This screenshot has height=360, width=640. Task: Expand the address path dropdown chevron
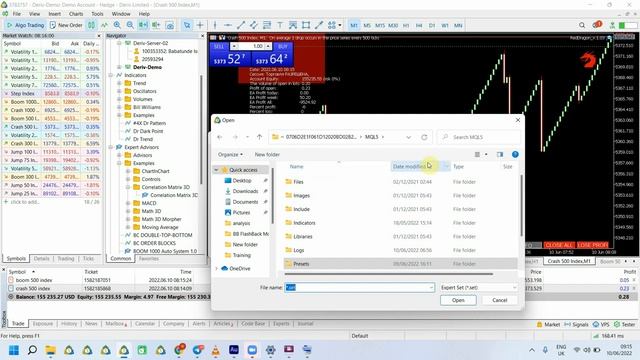click(x=409, y=137)
